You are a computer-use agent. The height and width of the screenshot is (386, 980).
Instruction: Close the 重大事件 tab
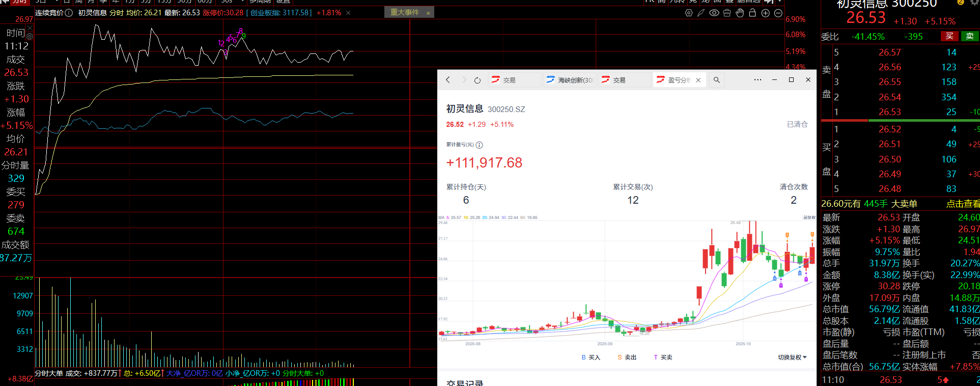tap(428, 13)
